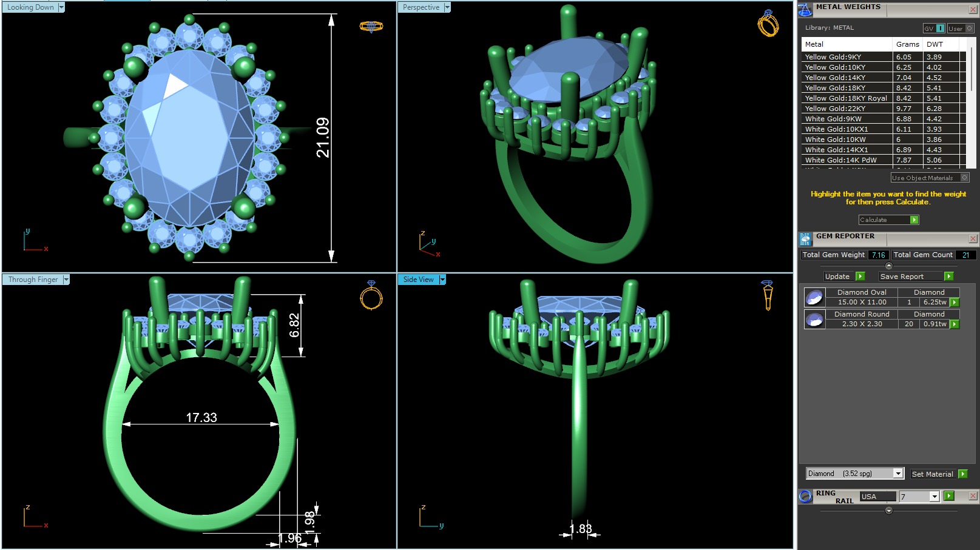Select the White Gold:10KX1 row

pos(884,129)
